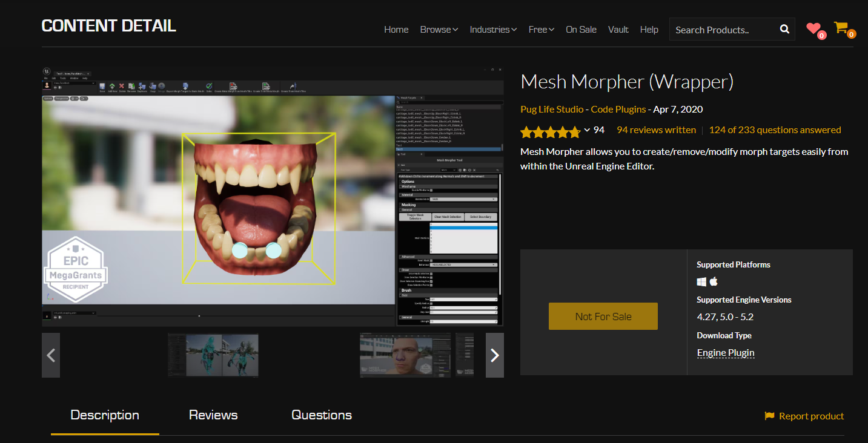Click the Download Type label

(x=724, y=336)
